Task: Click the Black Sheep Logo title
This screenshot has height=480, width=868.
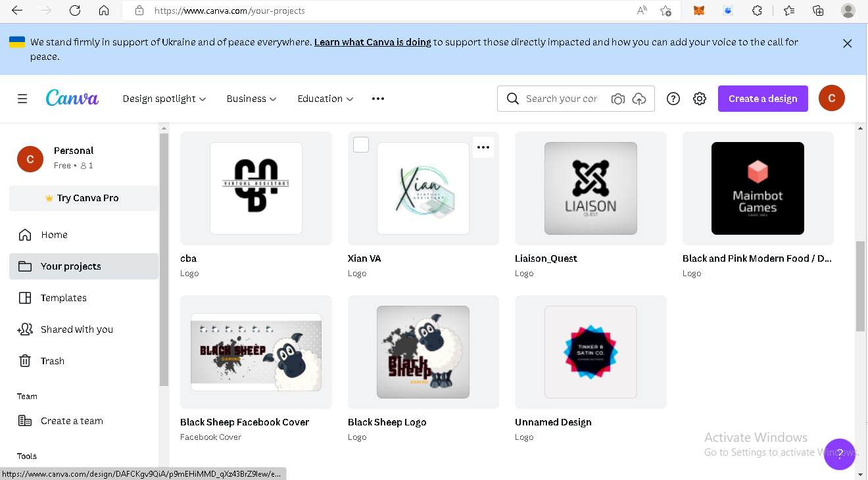Action: 387,422
